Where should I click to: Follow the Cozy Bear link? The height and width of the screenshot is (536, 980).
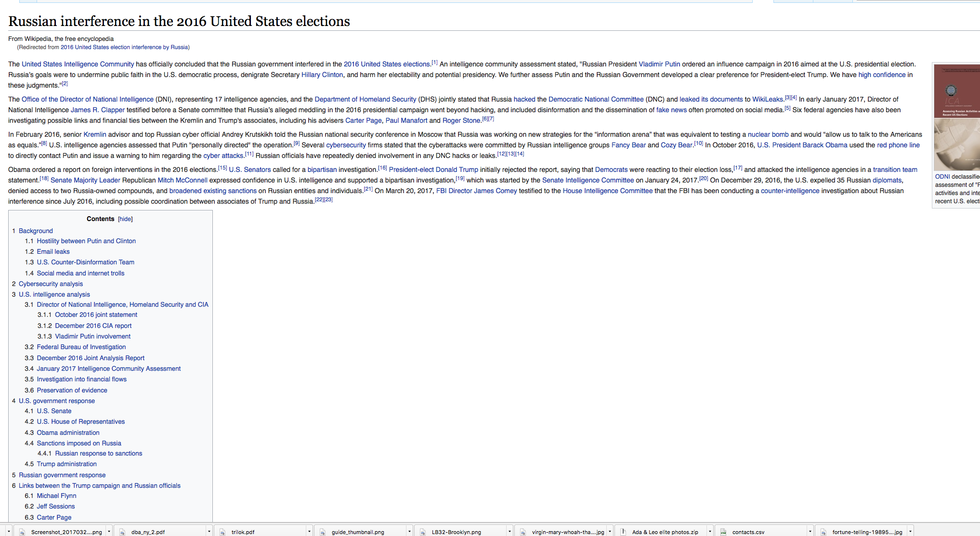point(676,145)
